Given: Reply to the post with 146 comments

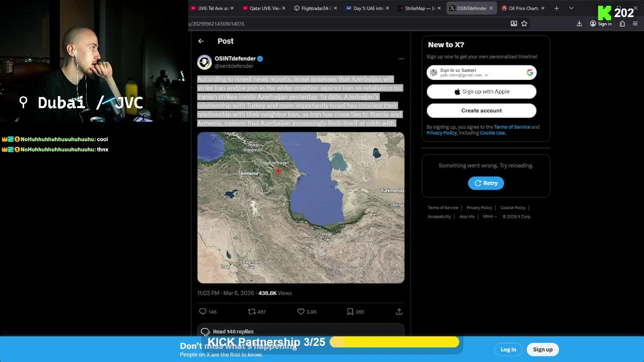Looking at the screenshot, I should tap(207, 312).
